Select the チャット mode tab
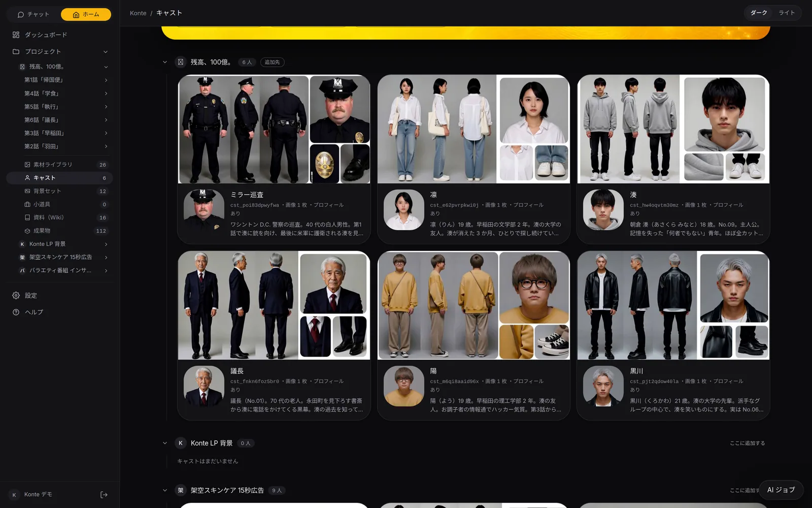Viewport: 812px width, 508px height. click(33, 14)
